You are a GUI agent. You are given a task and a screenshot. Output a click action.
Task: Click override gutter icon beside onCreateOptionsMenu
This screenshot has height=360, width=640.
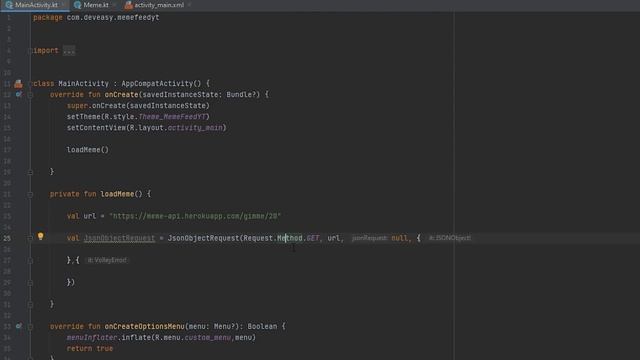click(x=18, y=326)
